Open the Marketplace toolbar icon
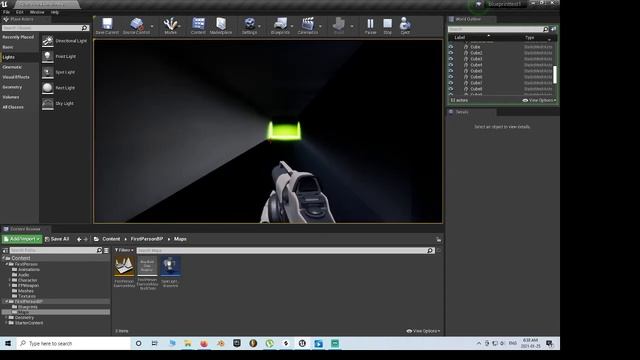 [x=221, y=24]
